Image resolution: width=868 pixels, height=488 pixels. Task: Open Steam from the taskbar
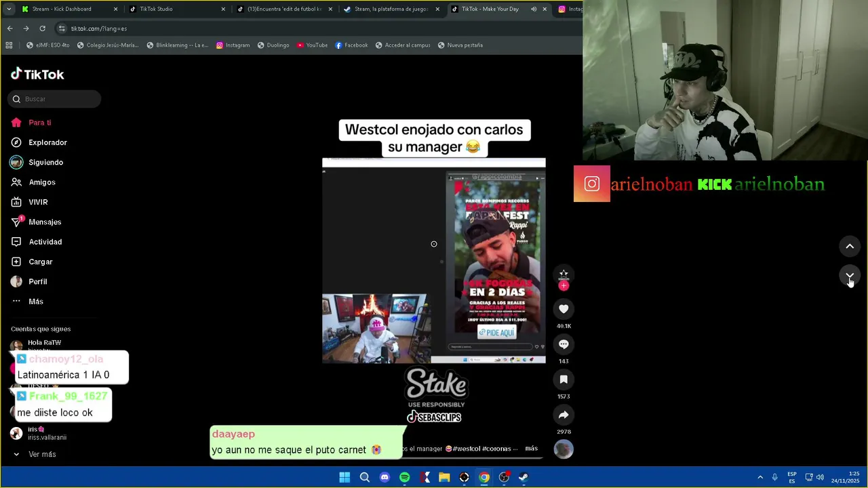coord(524,477)
